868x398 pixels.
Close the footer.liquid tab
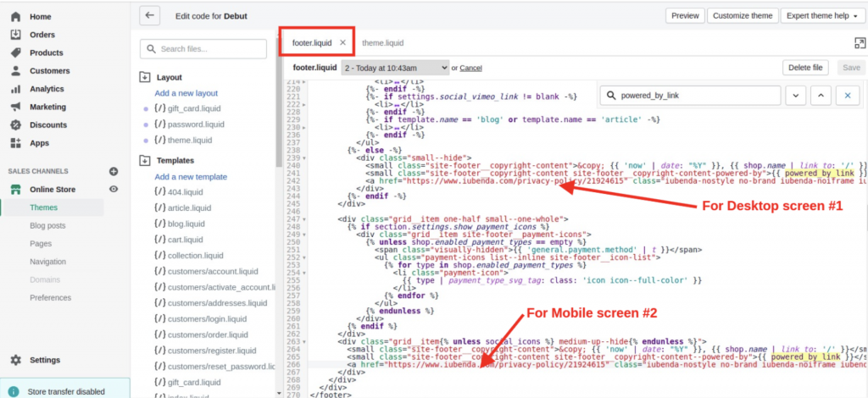342,42
